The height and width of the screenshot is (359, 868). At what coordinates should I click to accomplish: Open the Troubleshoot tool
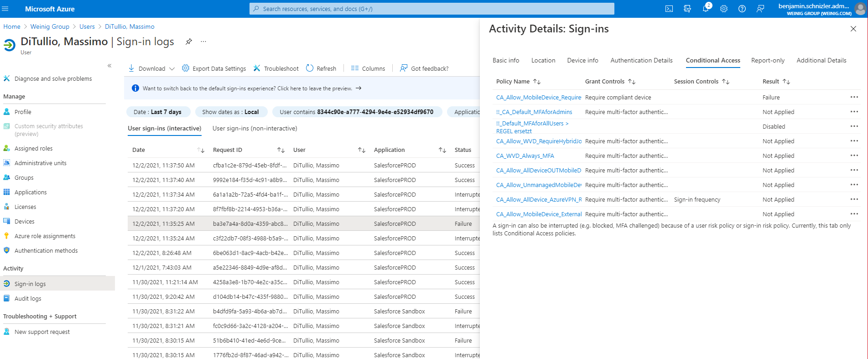[x=276, y=68]
